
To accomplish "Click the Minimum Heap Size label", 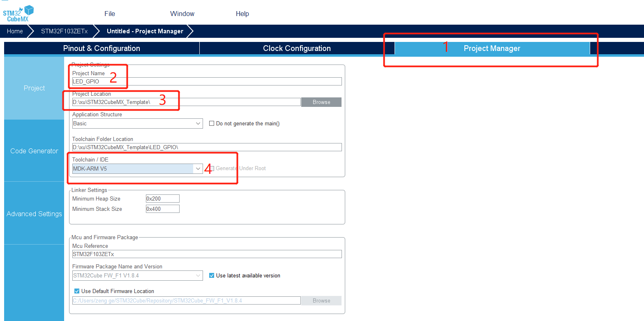I will point(96,199).
